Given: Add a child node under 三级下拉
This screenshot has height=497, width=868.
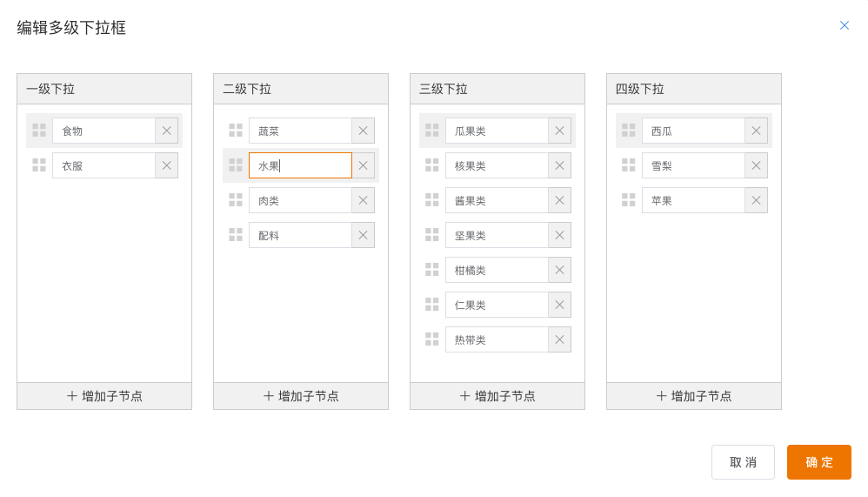Looking at the screenshot, I should point(497,396).
